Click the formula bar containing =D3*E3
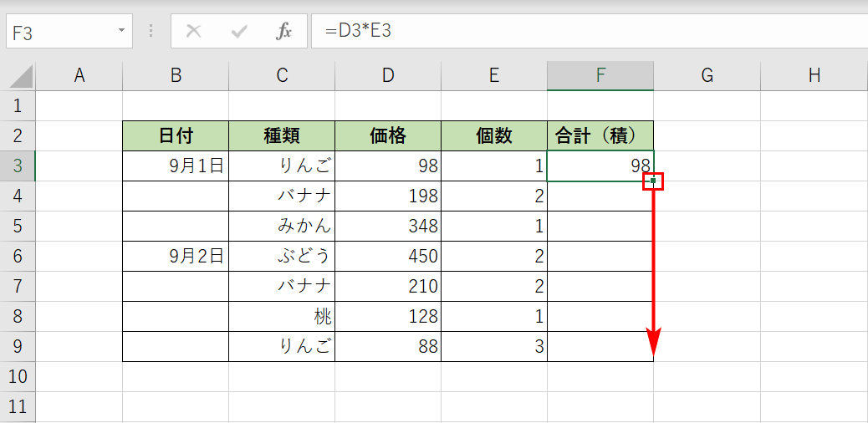 (x=590, y=32)
